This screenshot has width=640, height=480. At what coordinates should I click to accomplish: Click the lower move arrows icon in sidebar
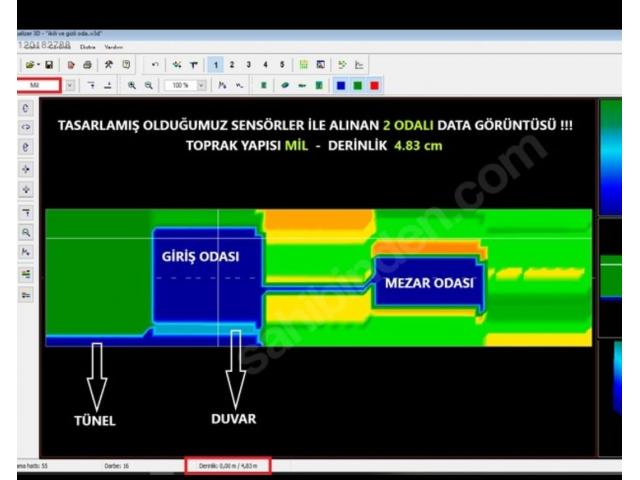(26, 190)
